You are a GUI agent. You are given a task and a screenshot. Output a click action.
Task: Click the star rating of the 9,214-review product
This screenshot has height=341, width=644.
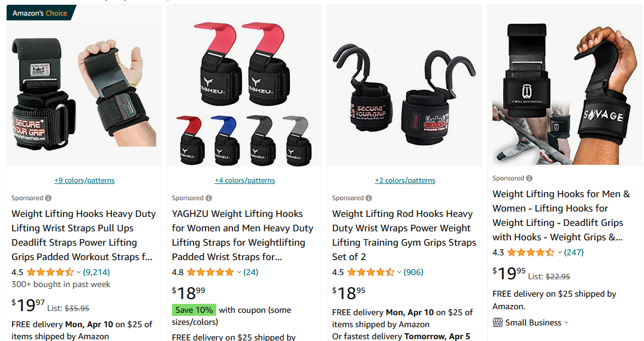pos(50,272)
